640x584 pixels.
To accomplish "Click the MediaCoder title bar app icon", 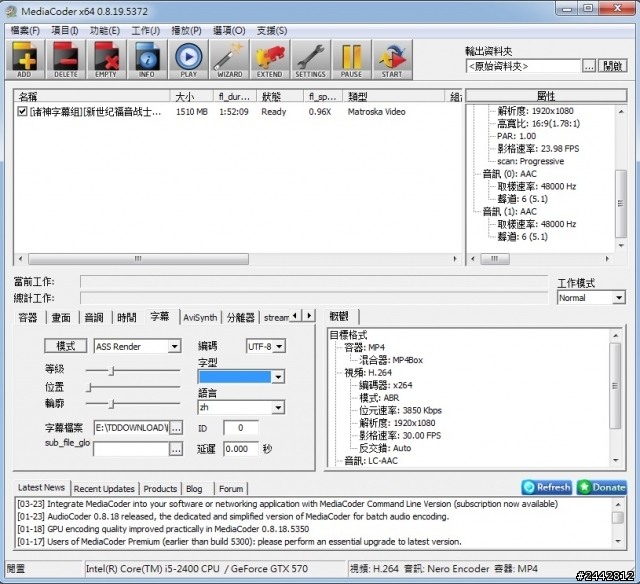I will coord(11,11).
